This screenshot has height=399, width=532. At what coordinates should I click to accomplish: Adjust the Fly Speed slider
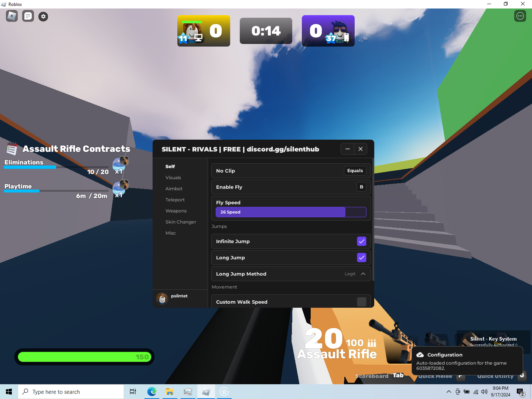[291, 212]
